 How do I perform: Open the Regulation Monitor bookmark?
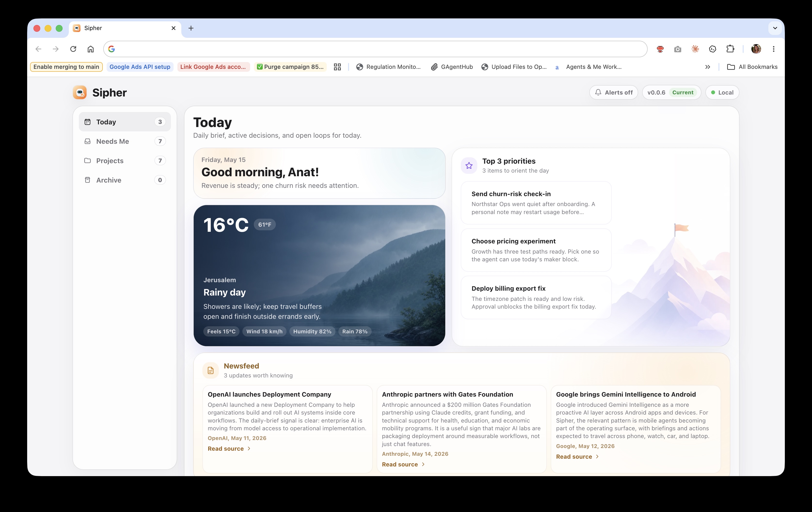[x=389, y=67]
